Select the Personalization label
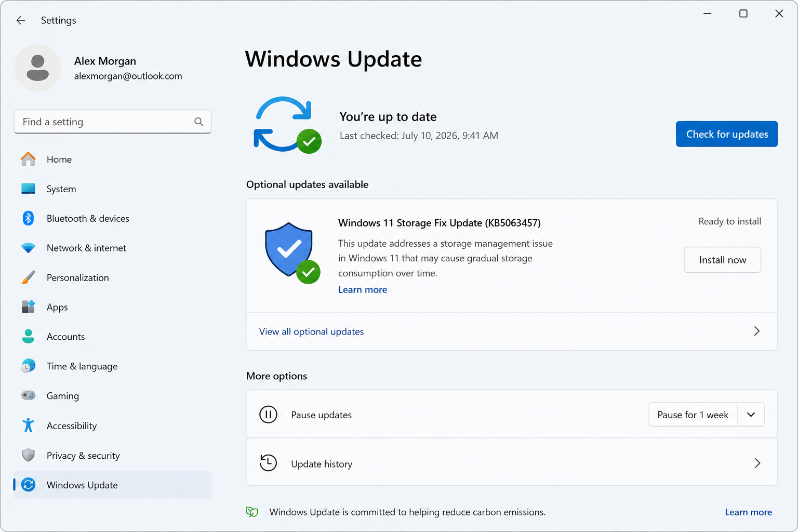798x532 pixels. pos(78,277)
